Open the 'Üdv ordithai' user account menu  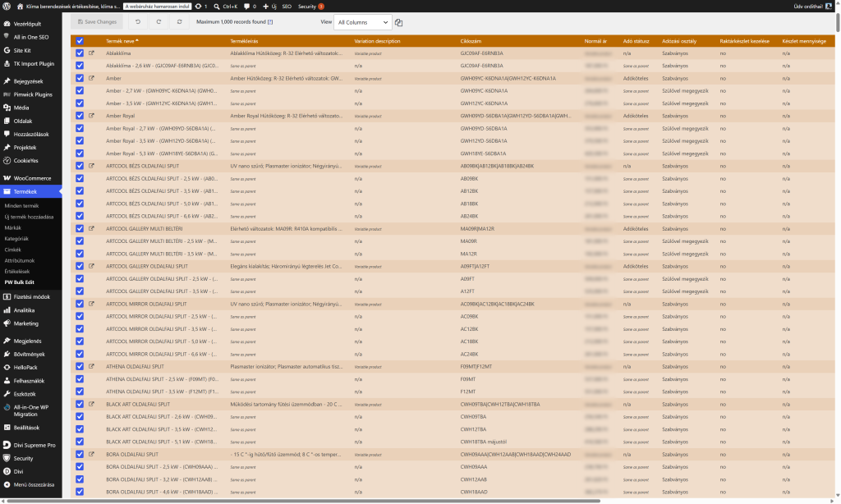(812, 7)
